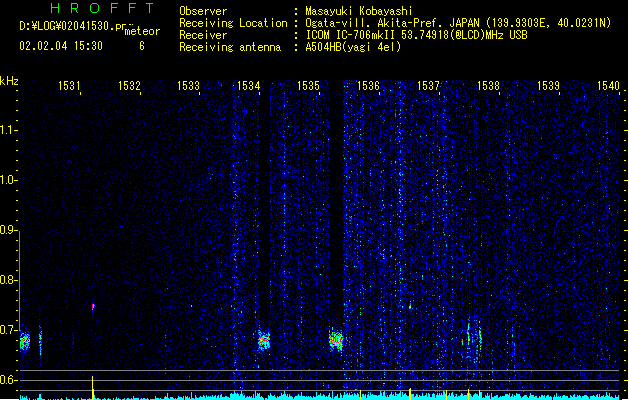Viewport: 629px width, 400px height.
Task: Click the 0.9 kHz frequency label
Action: click(x=8, y=230)
